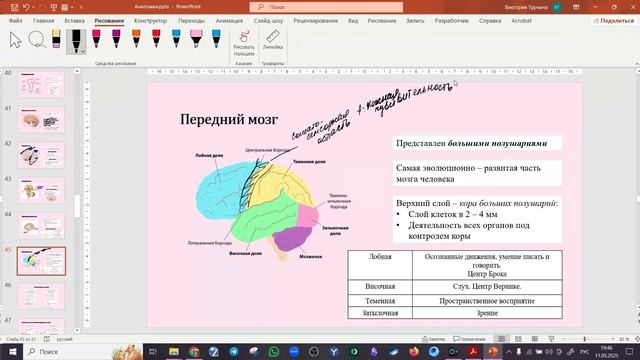Click the slide title Передний мозг
Viewport: 640px width, 360px height.
click(229, 119)
